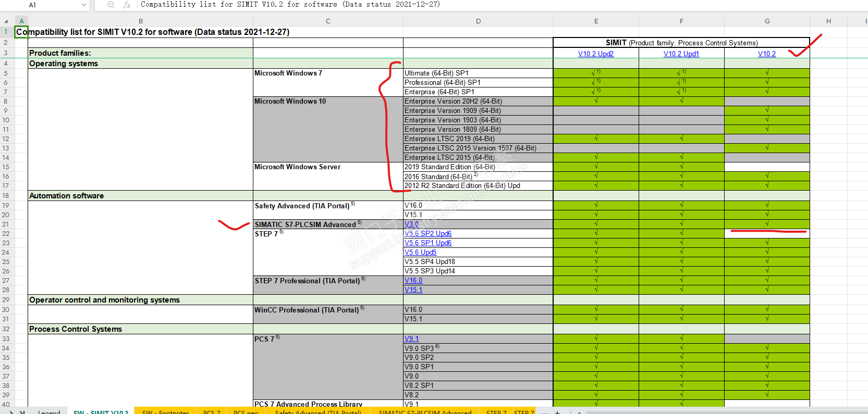Open the V10.2 Upd2 hyperlink

(596, 54)
